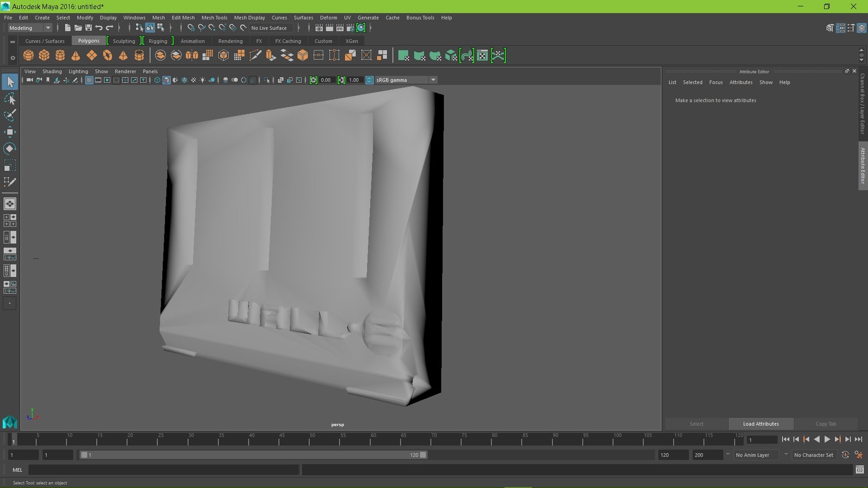The width and height of the screenshot is (868, 488).
Task: Create a polygon cylinder from the shelf
Action: click(x=60, y=55)
